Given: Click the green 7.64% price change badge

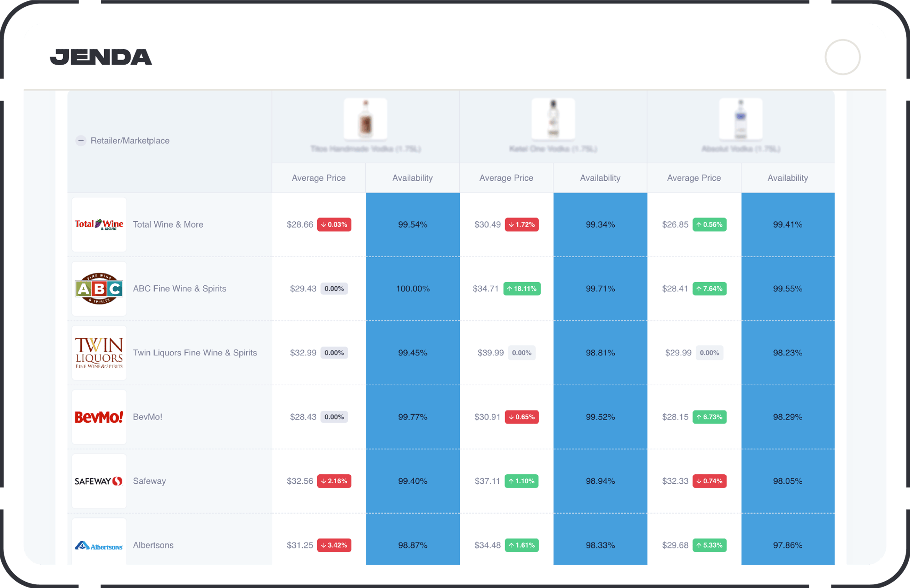Looking at the screenshot, I should [709, 289].
